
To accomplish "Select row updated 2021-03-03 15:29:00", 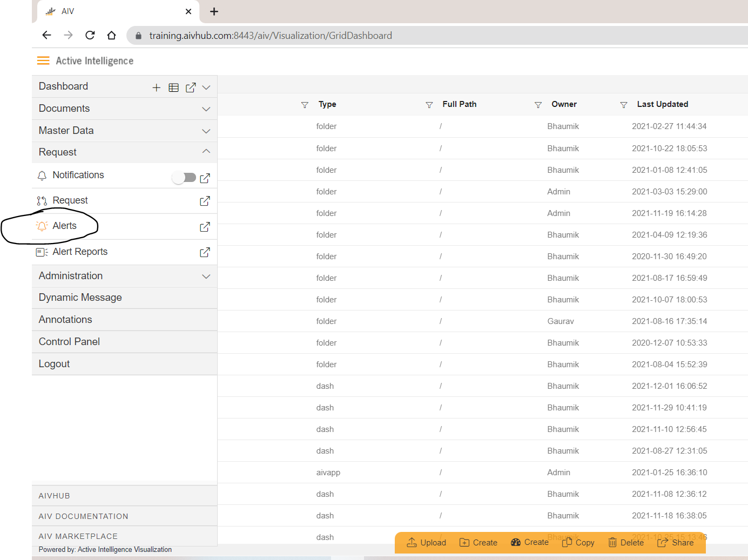I will tap(483, 192).
